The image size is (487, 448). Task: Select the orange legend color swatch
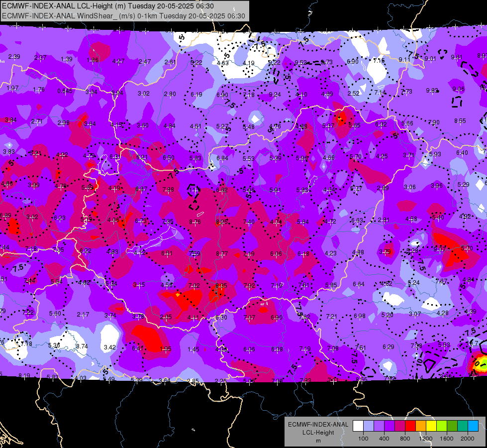pyautogui.click(x=421, y=426)
